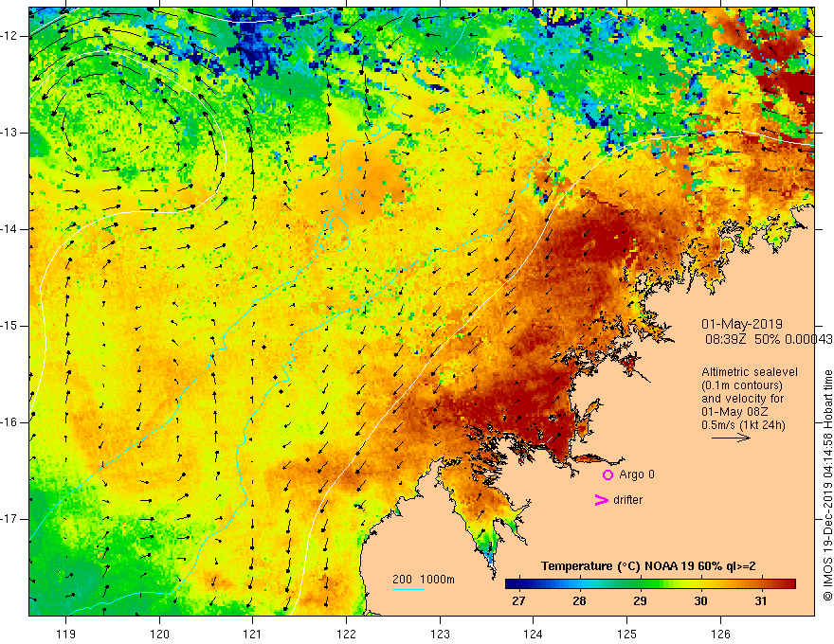The width and height of the screenshot is (834, 644).
Task: Click the magenta Argo circle legend marker
Action: click(x=607, y=475)
